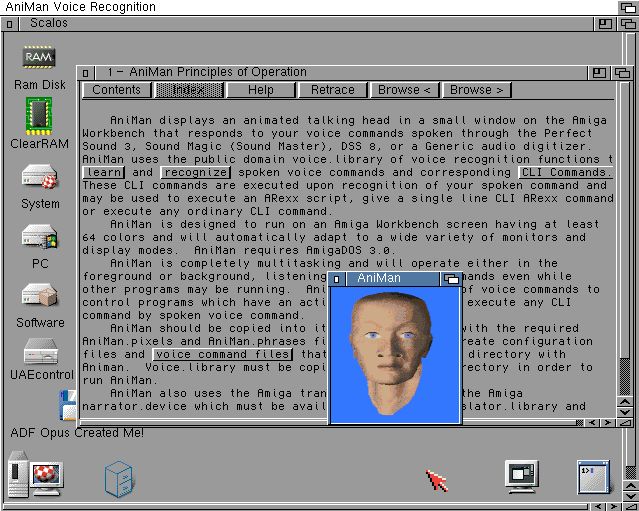Viewport: 639px width, 511px height.
Task: Launch the ClearRAM chip icon
Action: pyautogui.click(x=39, y=116)
